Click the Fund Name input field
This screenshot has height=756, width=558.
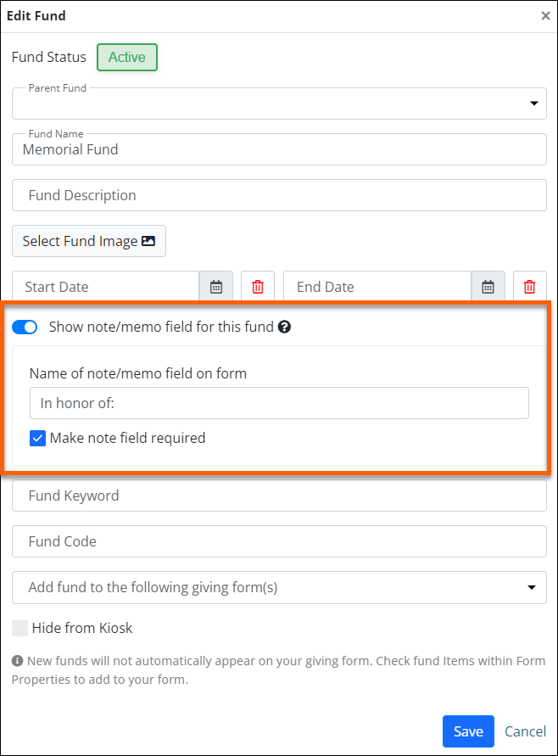coord(279,149)
